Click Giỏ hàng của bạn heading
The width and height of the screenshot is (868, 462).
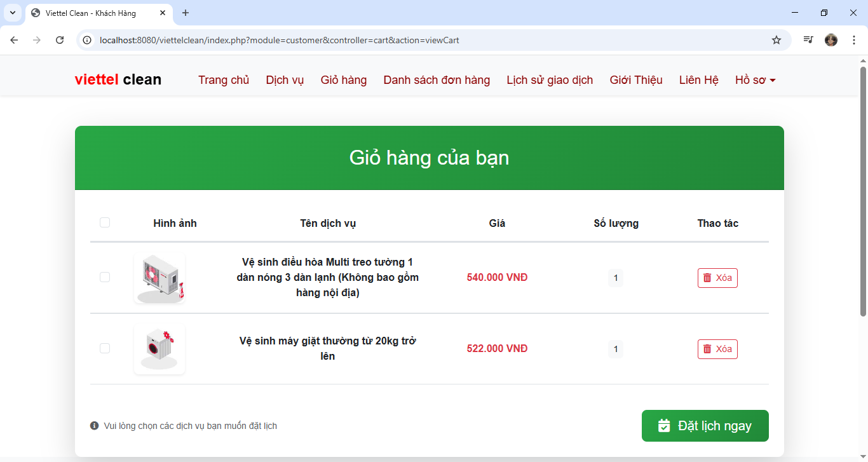point(430,158)
